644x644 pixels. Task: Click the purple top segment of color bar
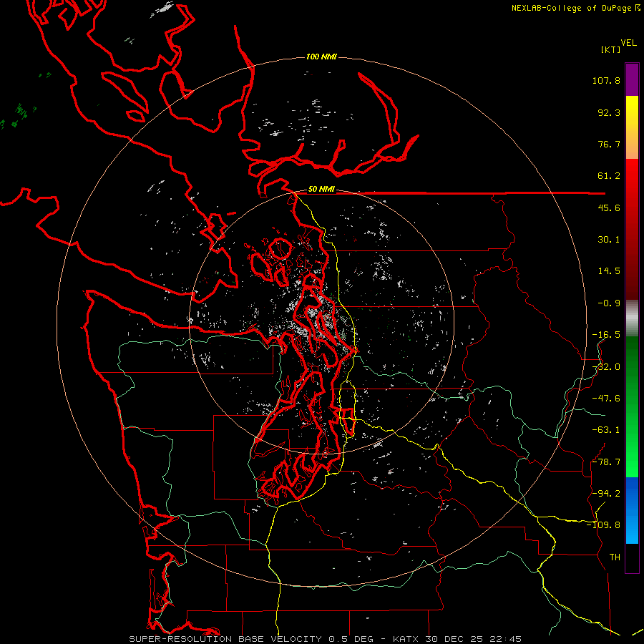coord(632,79)
